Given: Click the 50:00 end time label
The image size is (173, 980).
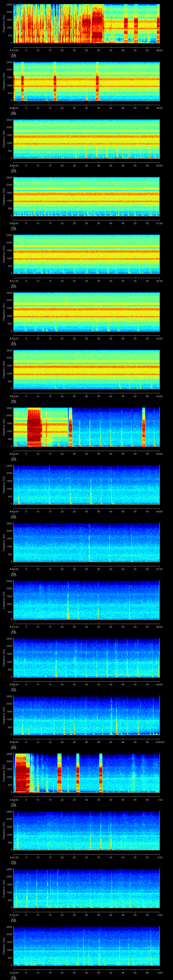Looking at the screenshot, I should [160, 166].
